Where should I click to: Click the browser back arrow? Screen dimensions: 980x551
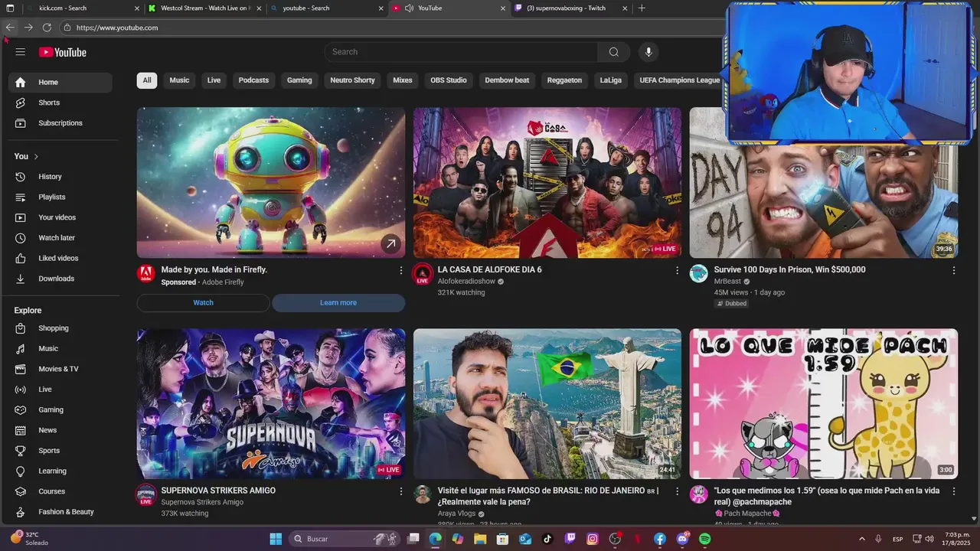coord(10,28)
